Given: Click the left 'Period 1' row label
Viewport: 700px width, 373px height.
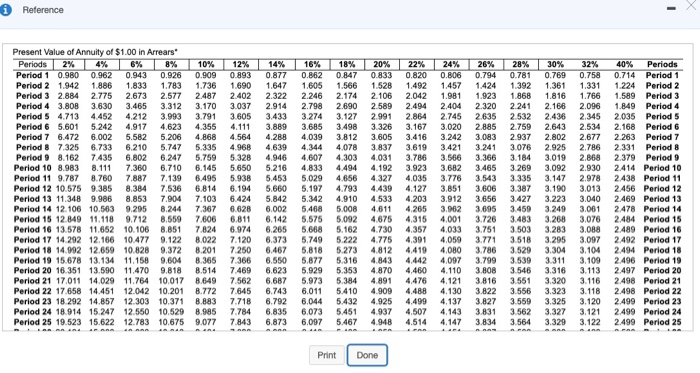Looking at the screenshot, I should [32, 75].
